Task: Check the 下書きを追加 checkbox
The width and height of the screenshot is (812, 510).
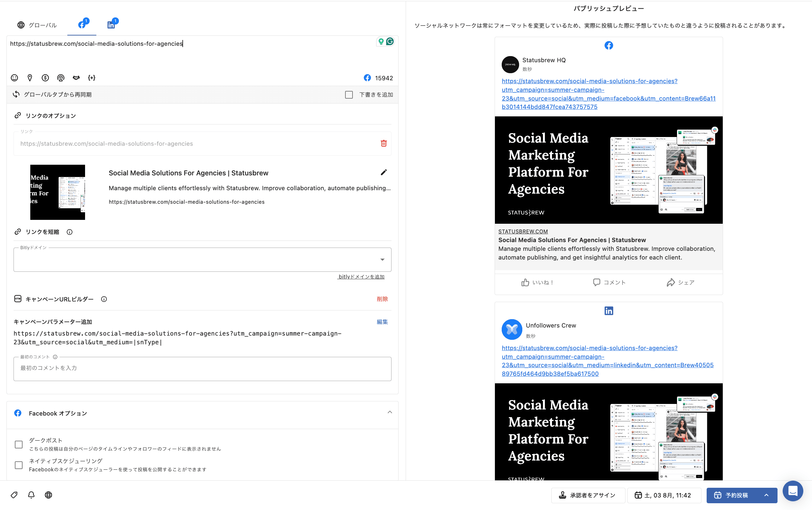Action: [x=349, y=95]
